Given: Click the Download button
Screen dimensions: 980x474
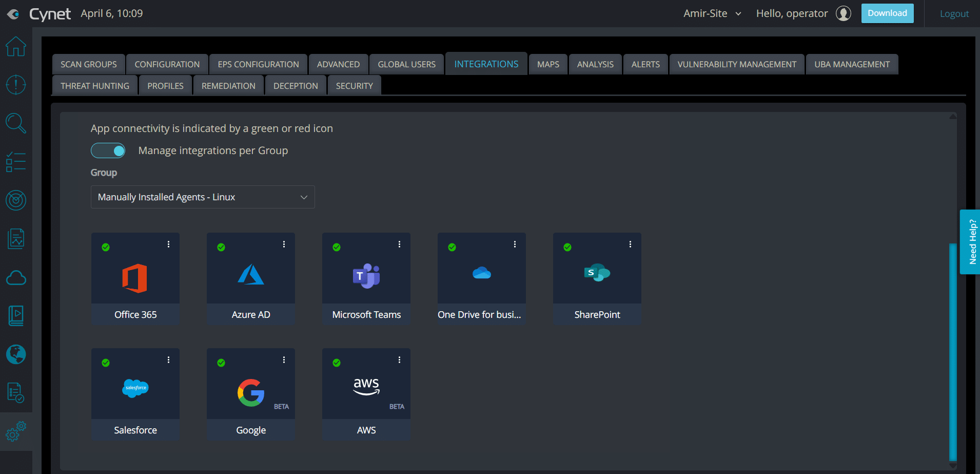Looking at the screenshot, I should tap(887, 13).
